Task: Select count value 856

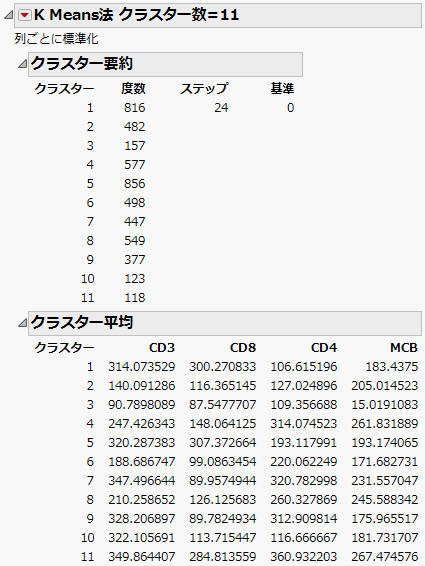Action: click(135, 184)
